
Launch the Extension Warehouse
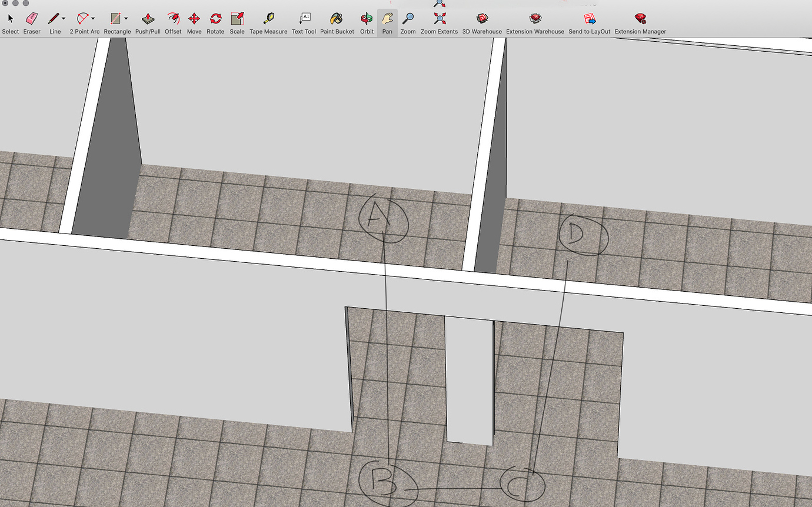pos(534,18)
